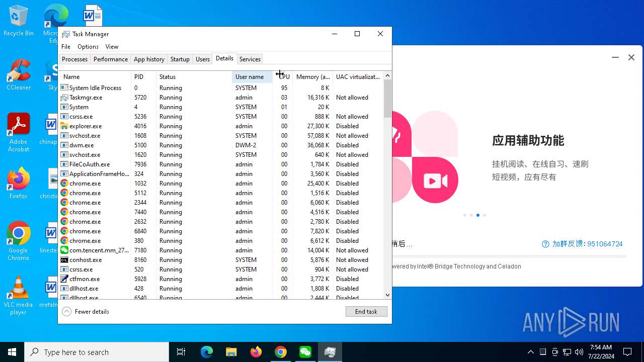Open Adobe Acrobat desktop shortcut

coord(18,133)
